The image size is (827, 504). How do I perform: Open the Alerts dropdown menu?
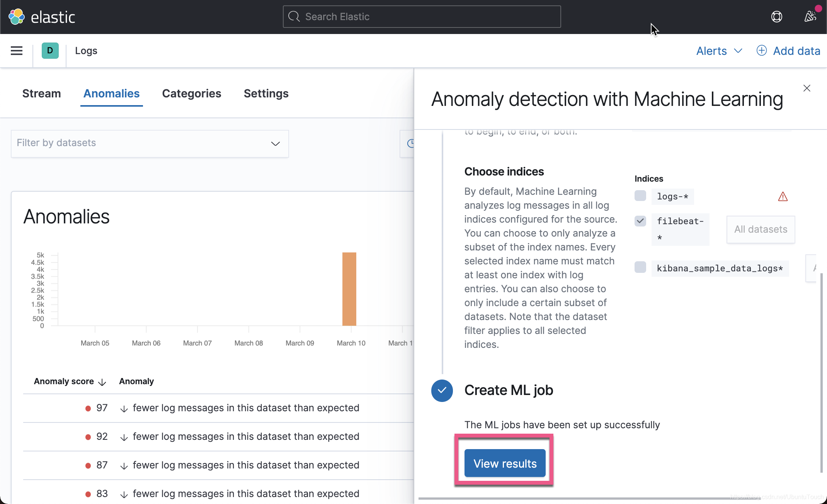(x=719, y=51)
